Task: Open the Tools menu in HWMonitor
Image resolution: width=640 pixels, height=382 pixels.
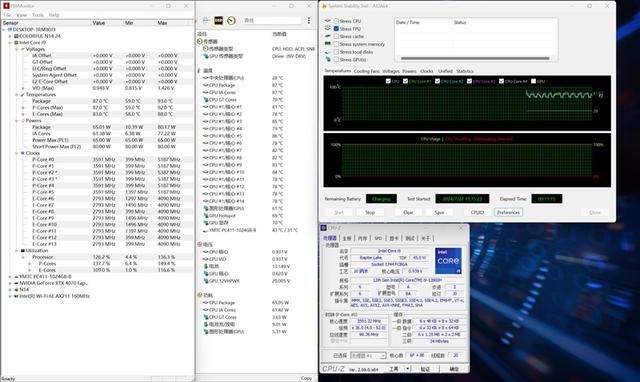Action: coord(38,15)
